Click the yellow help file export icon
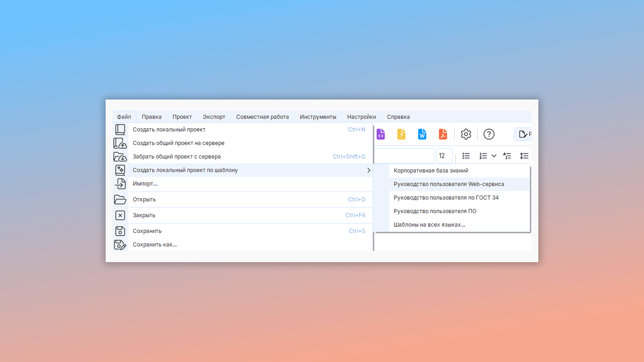Screen dimensions: 644x362 pyautogui.click(x=401, y=134)
